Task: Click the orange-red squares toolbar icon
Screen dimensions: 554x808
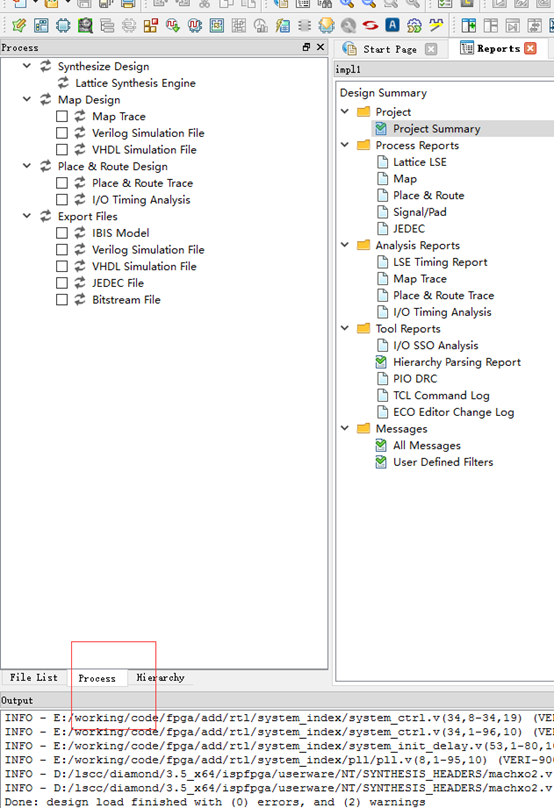Action: 151,25
